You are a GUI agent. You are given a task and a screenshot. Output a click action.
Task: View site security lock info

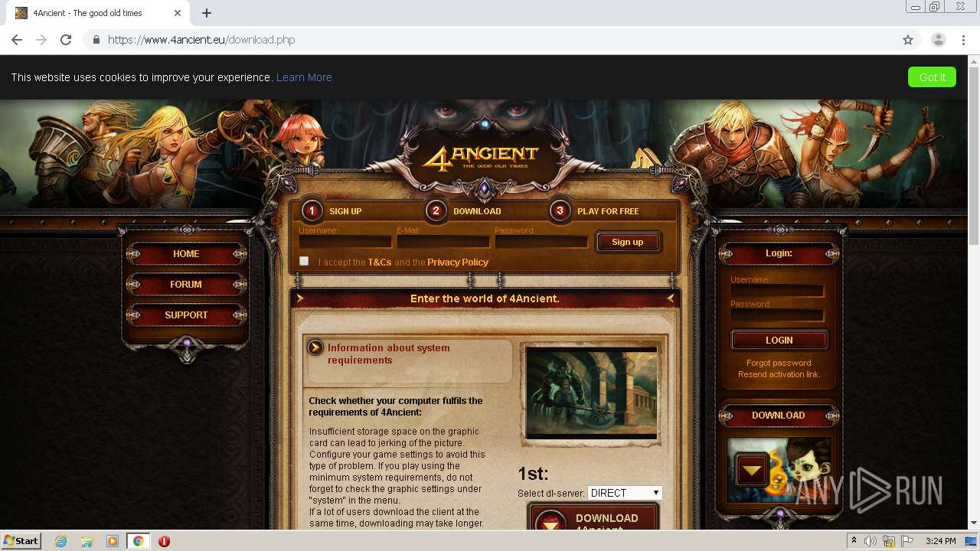point(96,40)
